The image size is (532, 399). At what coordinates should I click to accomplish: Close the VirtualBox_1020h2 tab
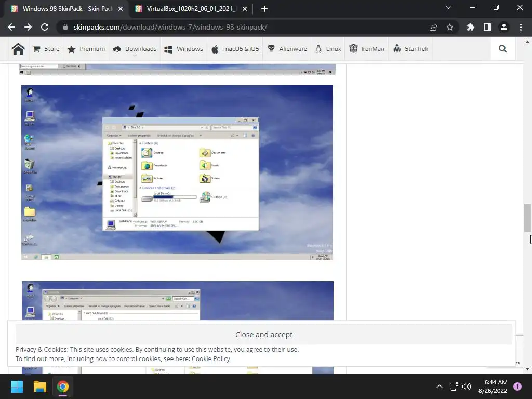coord(245,9)
